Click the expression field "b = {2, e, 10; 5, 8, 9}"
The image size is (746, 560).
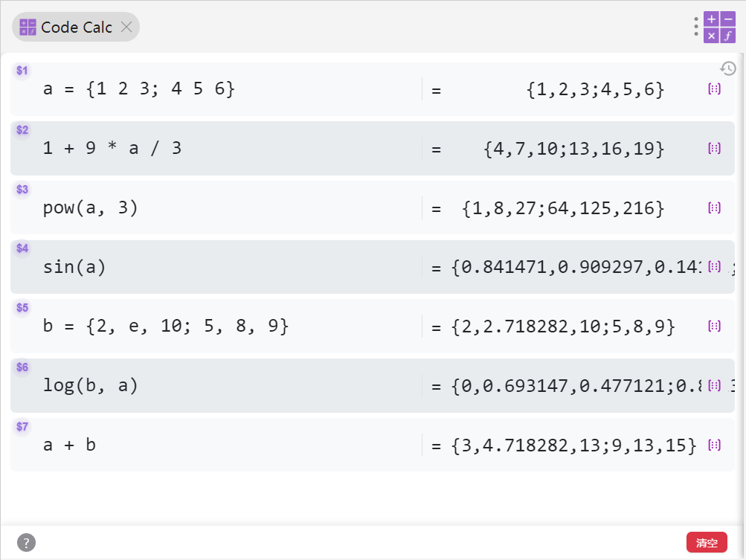(166, 326)
